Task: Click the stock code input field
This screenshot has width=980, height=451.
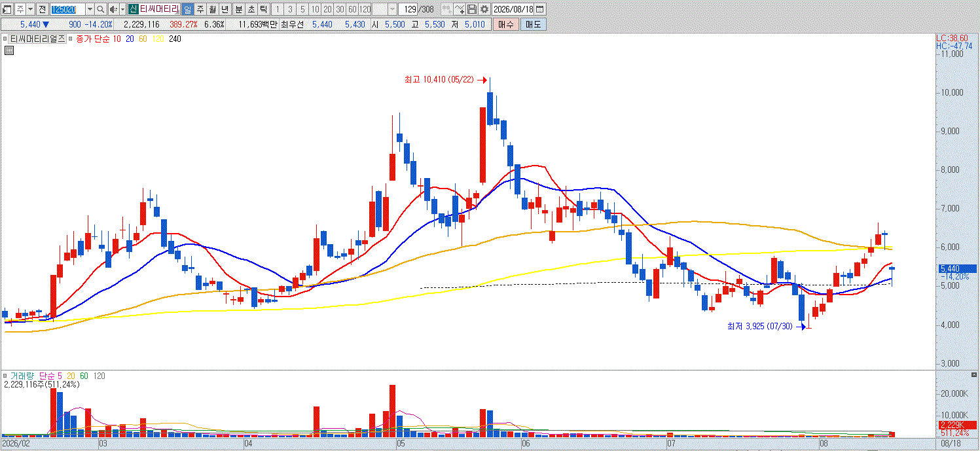Action: point(67,9)
